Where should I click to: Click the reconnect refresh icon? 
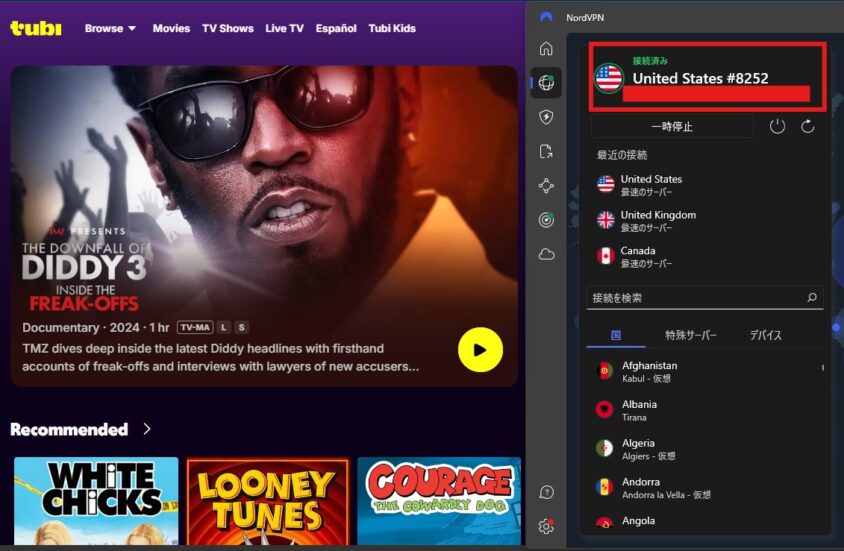pyautogui.click(x=808, y=126)
